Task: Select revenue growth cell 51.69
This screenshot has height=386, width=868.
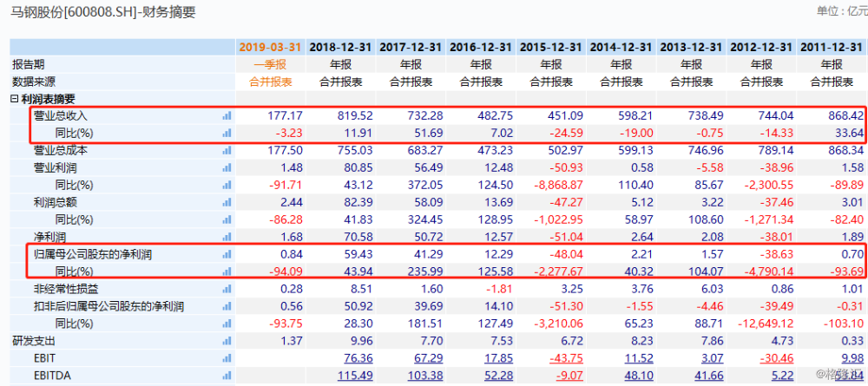Action: [429, 134]
